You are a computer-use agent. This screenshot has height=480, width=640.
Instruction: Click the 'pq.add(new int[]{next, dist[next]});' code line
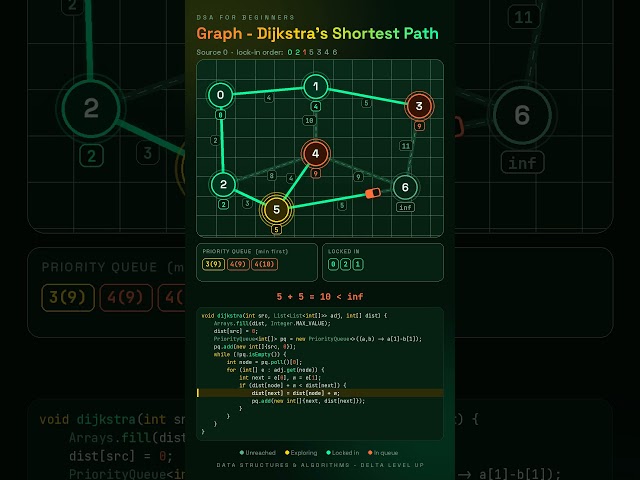tap(308, 401)
